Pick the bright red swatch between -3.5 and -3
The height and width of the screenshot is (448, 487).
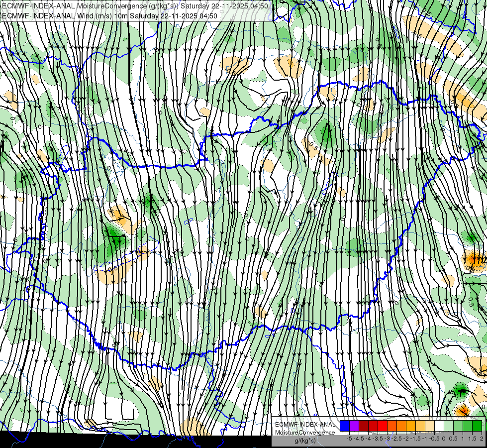click(x=383, y=426)
